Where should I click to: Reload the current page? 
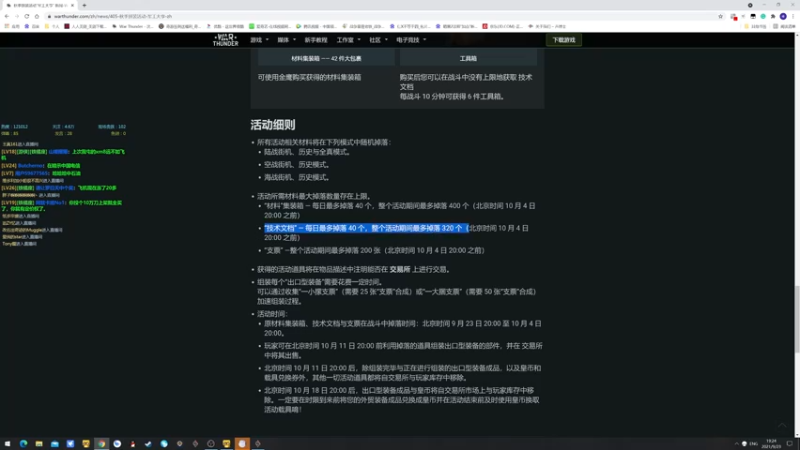tap(27, 16)
